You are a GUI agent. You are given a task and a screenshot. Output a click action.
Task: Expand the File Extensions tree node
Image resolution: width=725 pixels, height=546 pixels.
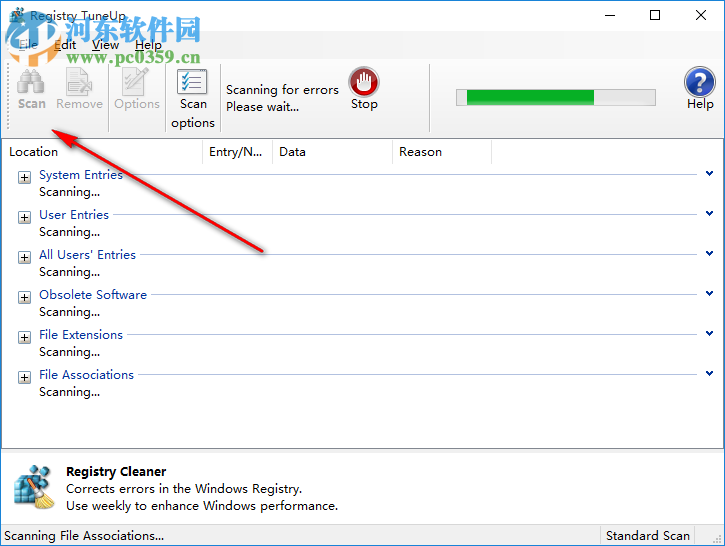tap(25, 337)
